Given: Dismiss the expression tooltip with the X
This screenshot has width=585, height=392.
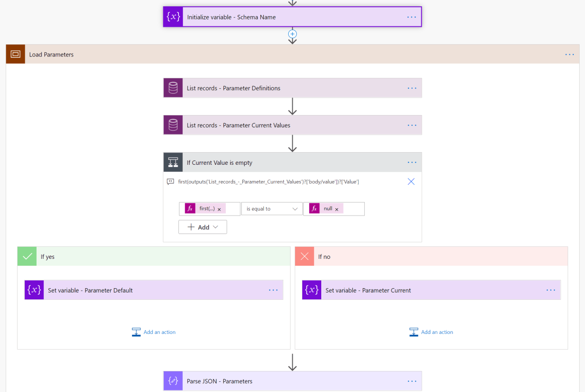Looking at the screenshot, I should point(410,181).
